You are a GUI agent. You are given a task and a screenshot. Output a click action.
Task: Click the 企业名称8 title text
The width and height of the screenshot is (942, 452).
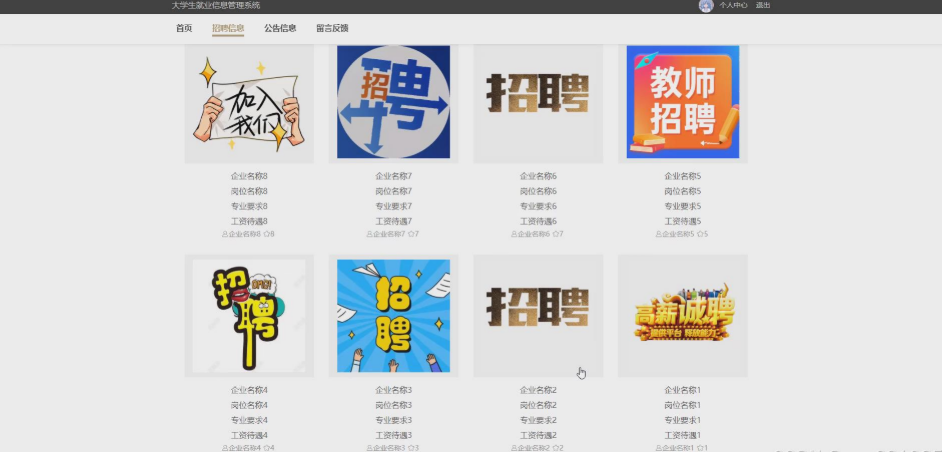(x=249, y=176)
